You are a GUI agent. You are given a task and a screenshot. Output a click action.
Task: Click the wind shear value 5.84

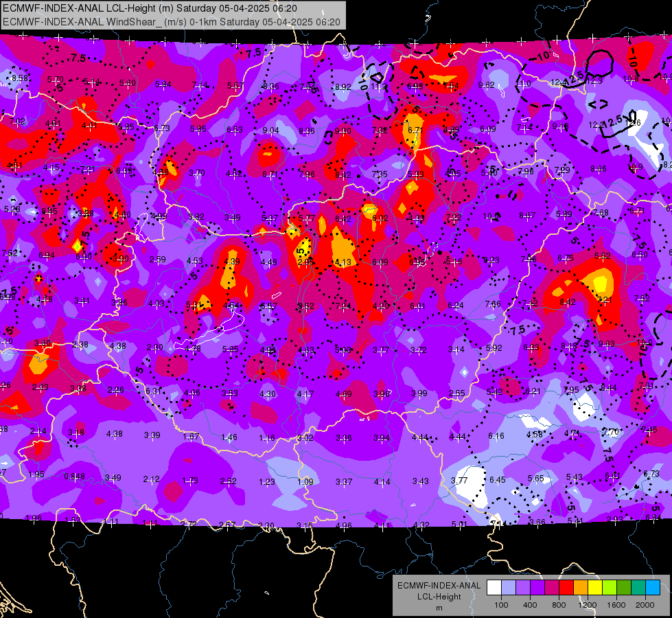(163, 84)
